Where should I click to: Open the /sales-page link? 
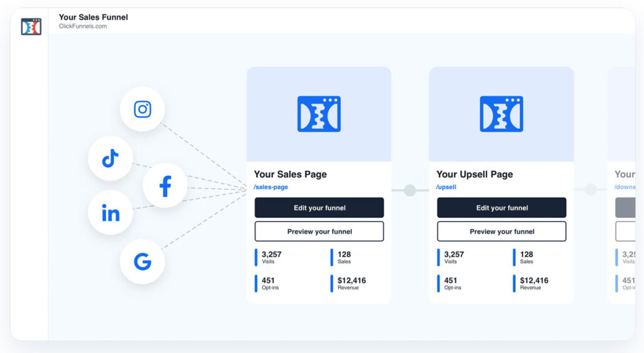coord(270,187)
